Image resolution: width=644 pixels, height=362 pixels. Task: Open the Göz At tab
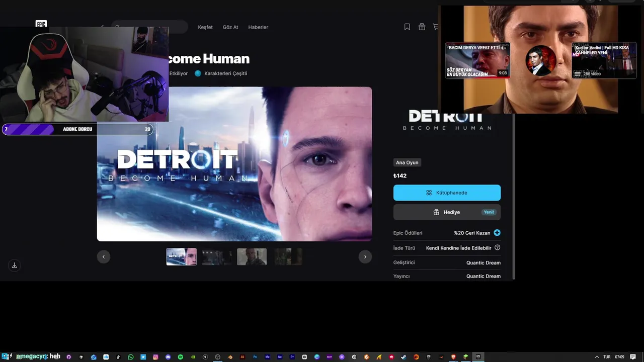tap(230, 27)
